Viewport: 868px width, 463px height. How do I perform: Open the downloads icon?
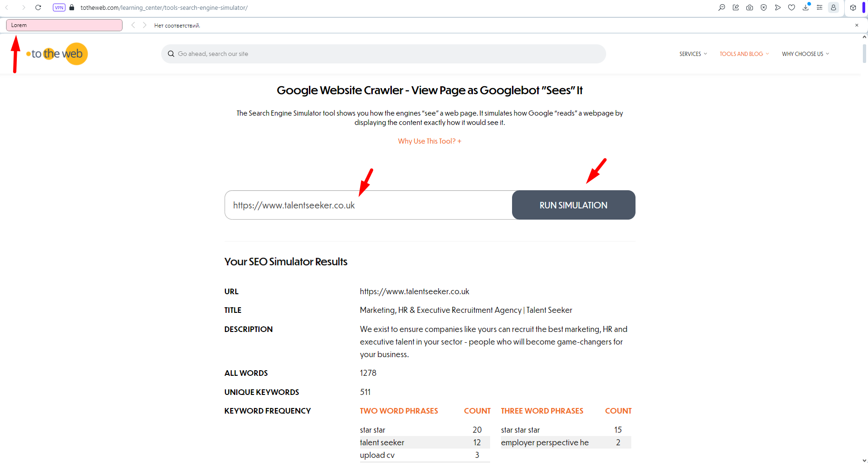pyautogui.click(x=806, y=7)
